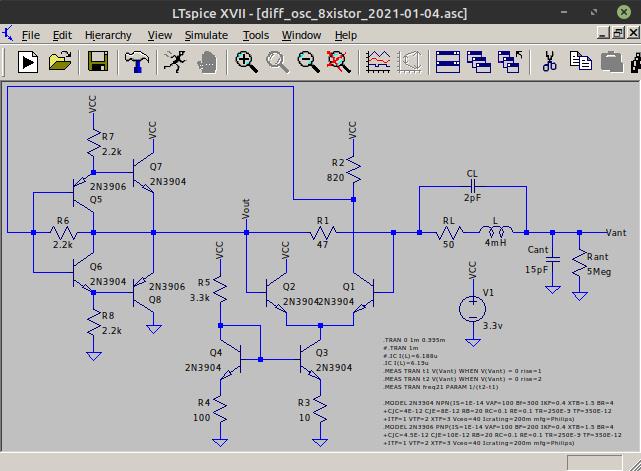Click resistor R4 100
The height and width of the screenshot is (471, 641).
click(x=220, y=410)
